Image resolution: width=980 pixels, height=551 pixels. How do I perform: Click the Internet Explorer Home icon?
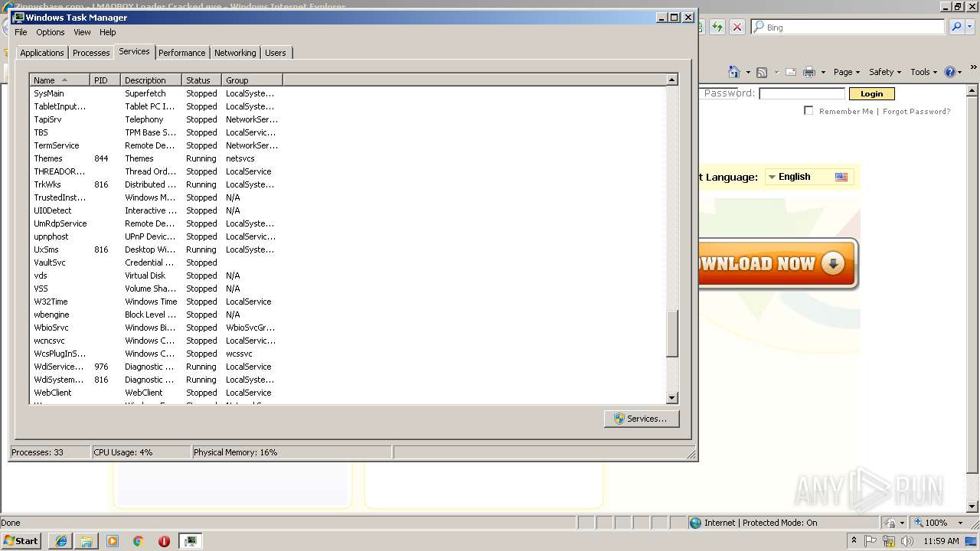coord(733,72)
